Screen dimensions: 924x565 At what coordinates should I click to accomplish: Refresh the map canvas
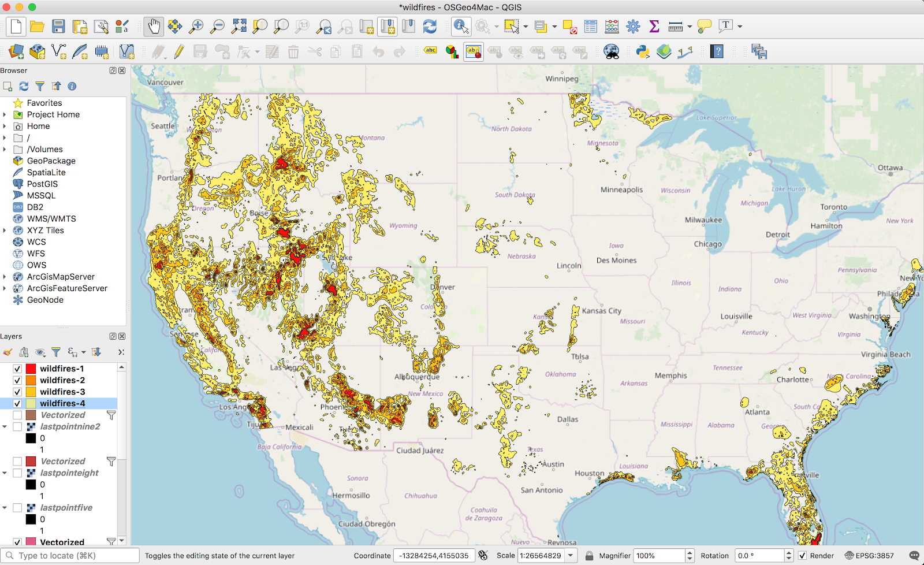pos(430,27)
